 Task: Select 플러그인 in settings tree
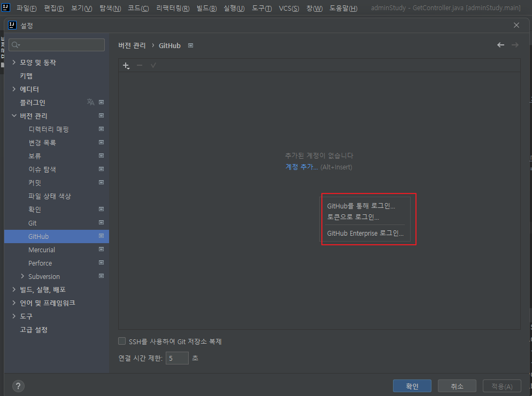click(x=32, y=103)
